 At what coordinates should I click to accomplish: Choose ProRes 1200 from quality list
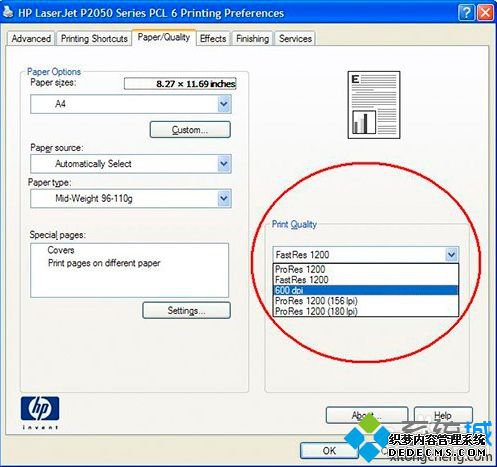366,269
